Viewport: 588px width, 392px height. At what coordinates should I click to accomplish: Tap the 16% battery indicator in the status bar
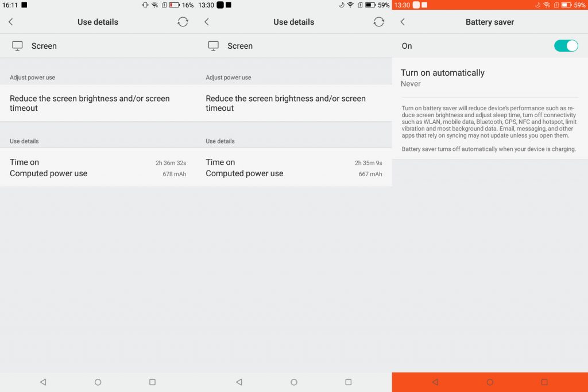181,5
